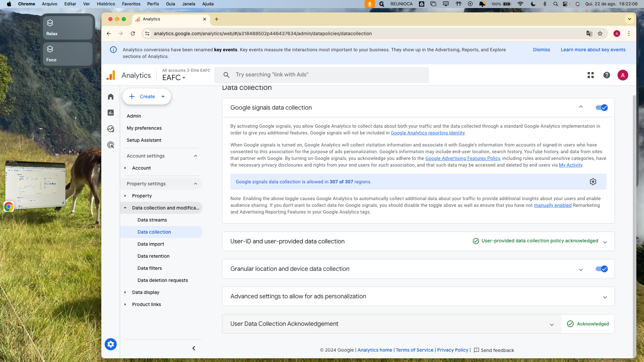The image size is (644, 362).
Task: Expand the Data display tree item
Action: 125,292
